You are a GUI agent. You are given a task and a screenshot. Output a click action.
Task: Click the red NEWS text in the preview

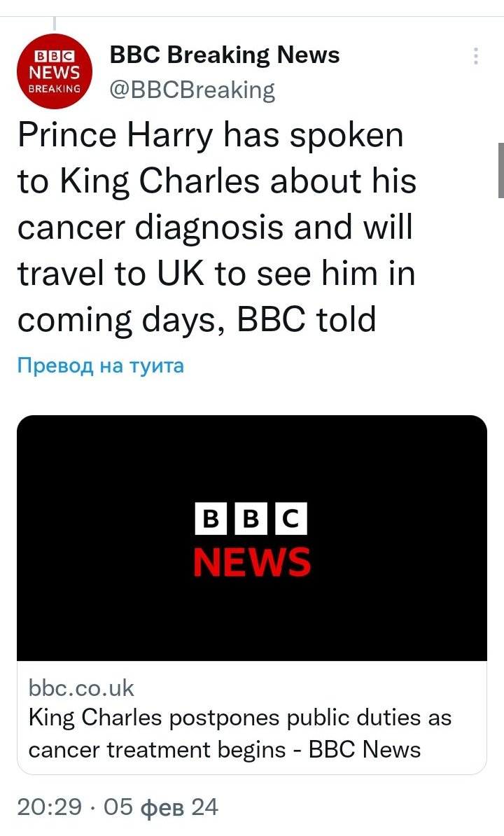coord(251,562)
